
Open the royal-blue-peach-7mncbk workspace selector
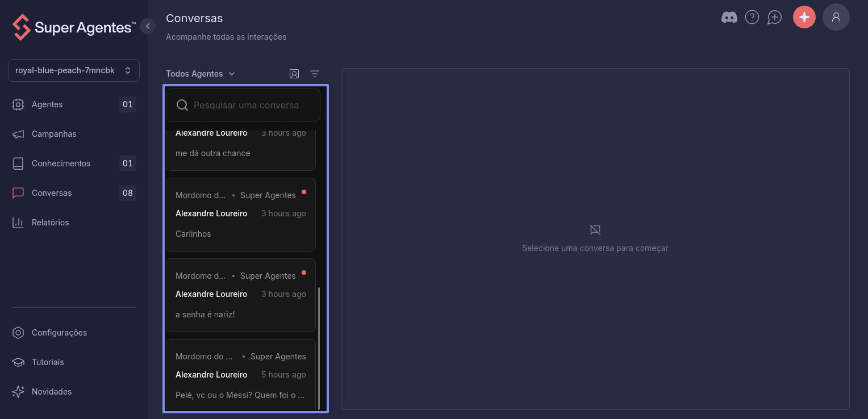pyautogui.click(x=74, y=70)
